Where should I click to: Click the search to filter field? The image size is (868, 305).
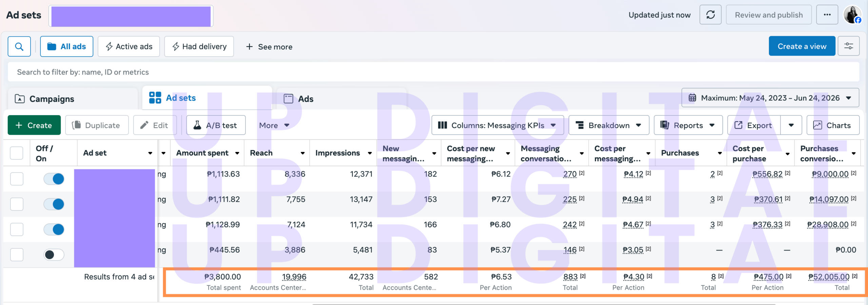coord(434,72)
